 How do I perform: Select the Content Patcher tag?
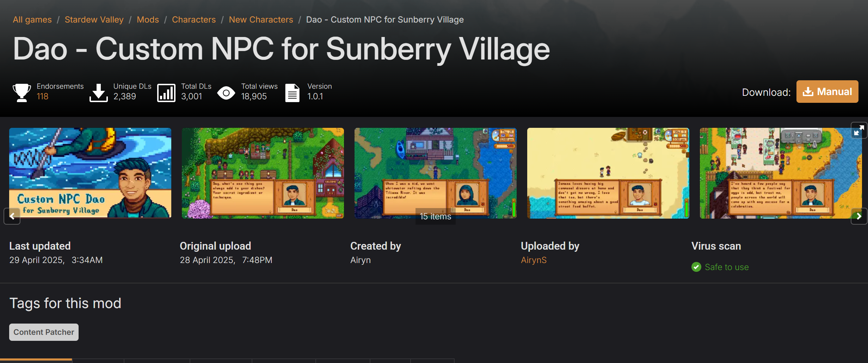[x=44, y=332]
